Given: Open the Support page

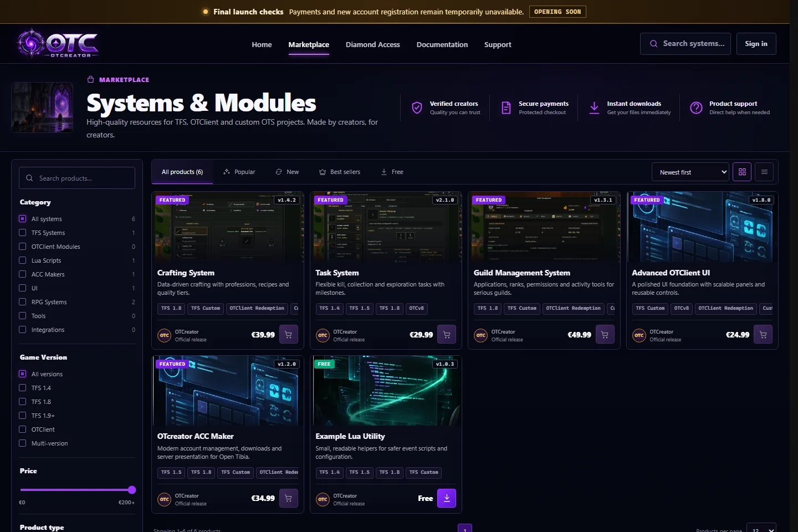Looking at the screenshot, I should 498,44.
